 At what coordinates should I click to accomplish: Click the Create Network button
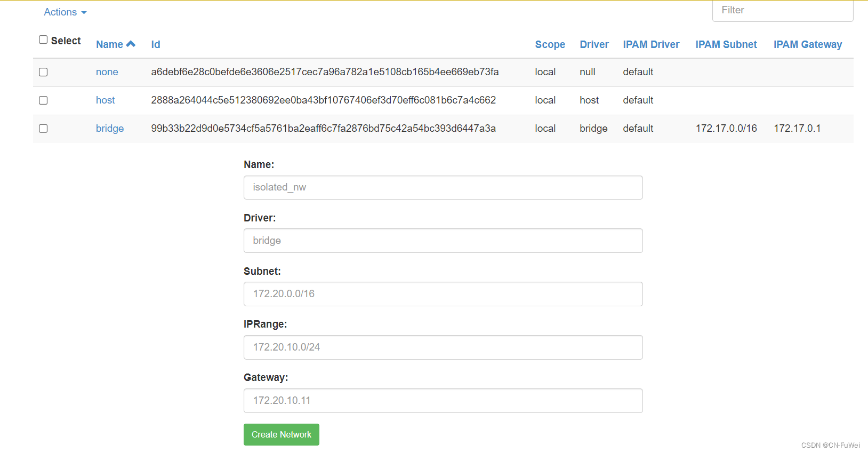point(282,434)
